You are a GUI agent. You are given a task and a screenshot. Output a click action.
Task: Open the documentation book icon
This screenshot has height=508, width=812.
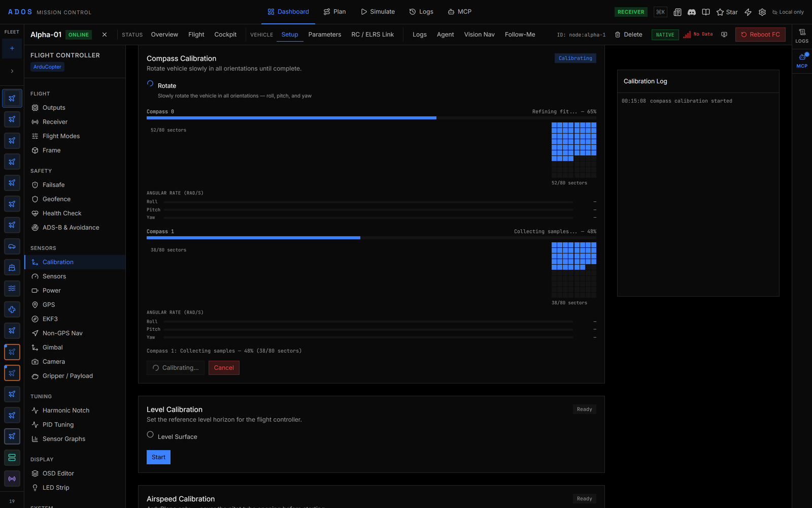click(705, 12)
